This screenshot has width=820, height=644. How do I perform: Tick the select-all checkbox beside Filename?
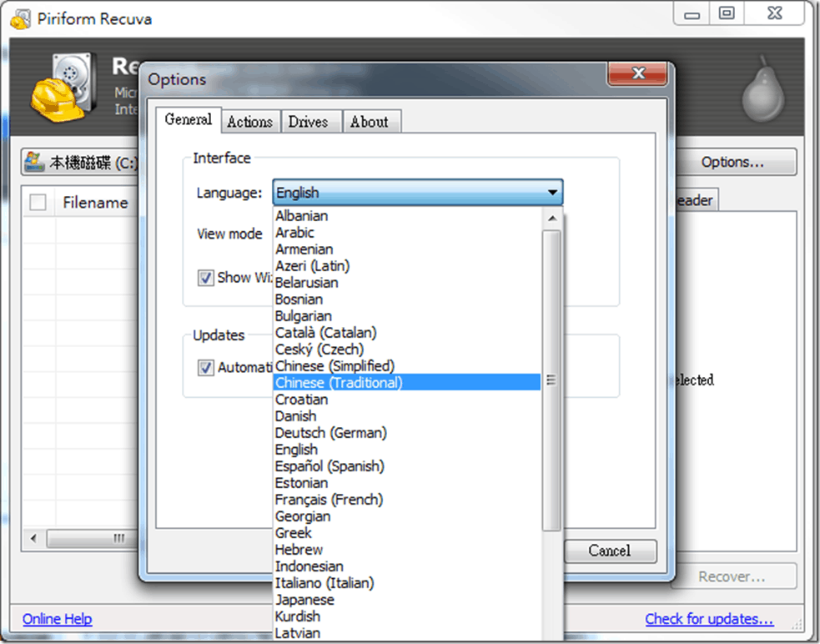tap(38, 202)
